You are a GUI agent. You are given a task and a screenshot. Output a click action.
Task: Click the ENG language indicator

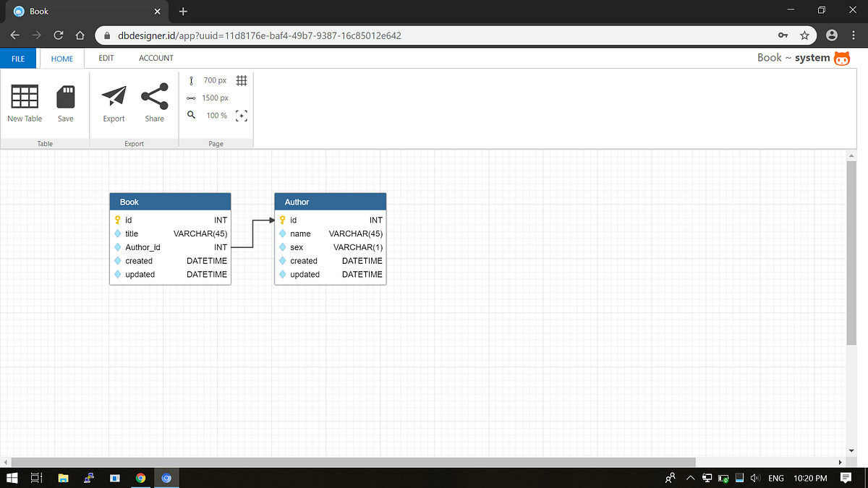(775, 478)
